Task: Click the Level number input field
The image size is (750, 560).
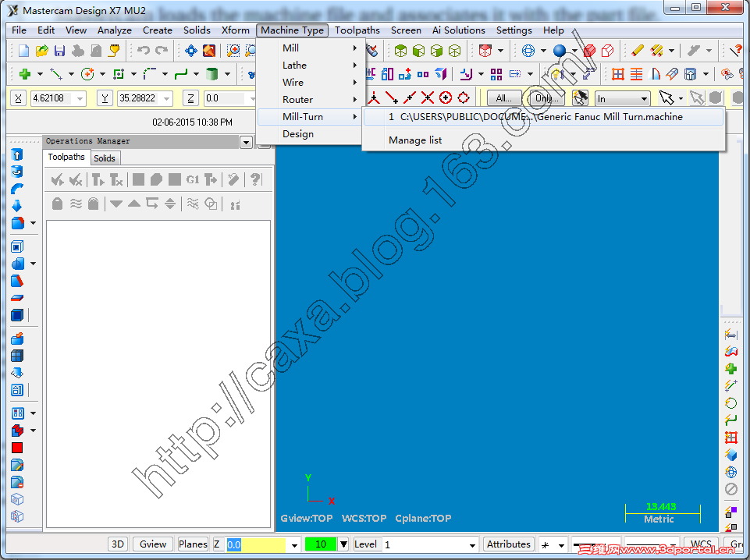Action: 425,544
